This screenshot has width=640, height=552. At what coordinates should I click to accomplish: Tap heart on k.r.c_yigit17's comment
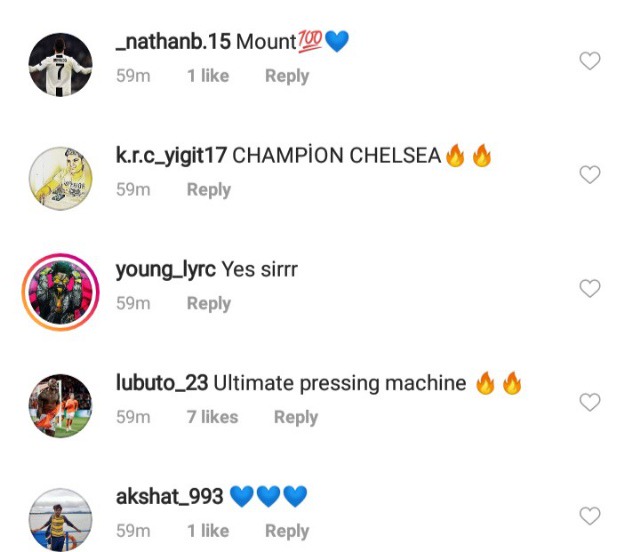[x=590, y=175]
